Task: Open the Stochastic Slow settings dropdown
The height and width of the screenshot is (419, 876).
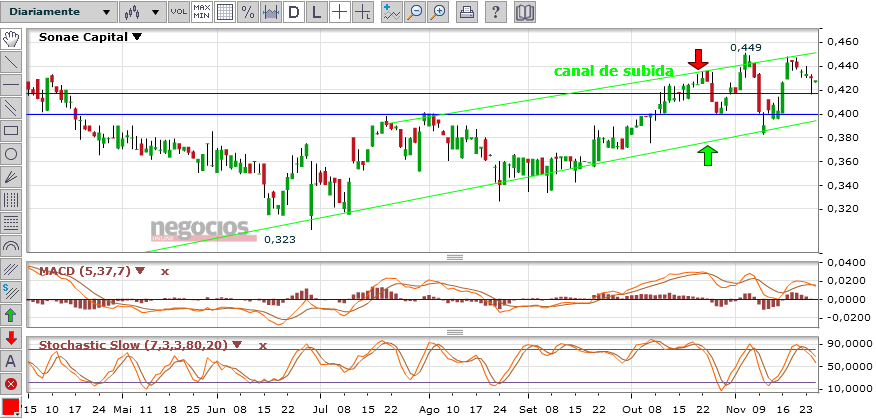Action: coord(237,345)
